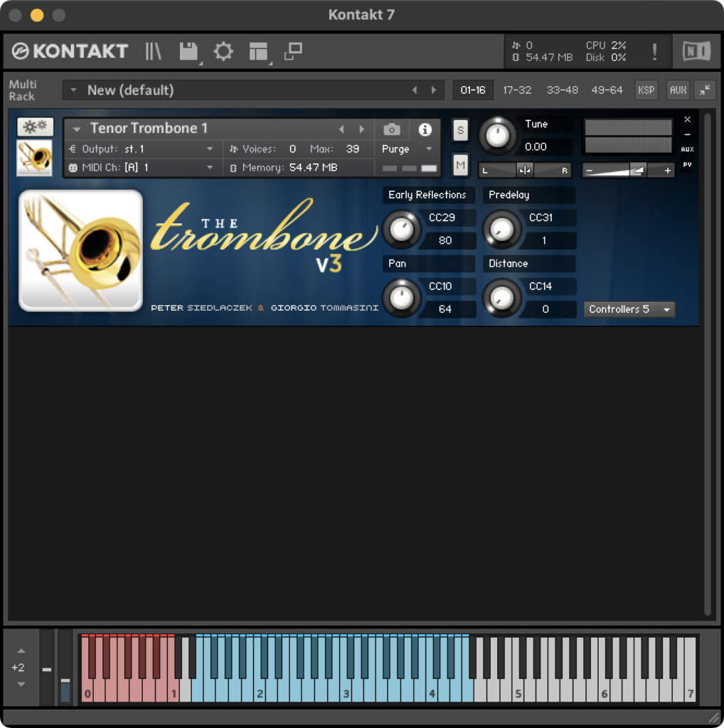Click the exclamation warning icon

(654, 51)
